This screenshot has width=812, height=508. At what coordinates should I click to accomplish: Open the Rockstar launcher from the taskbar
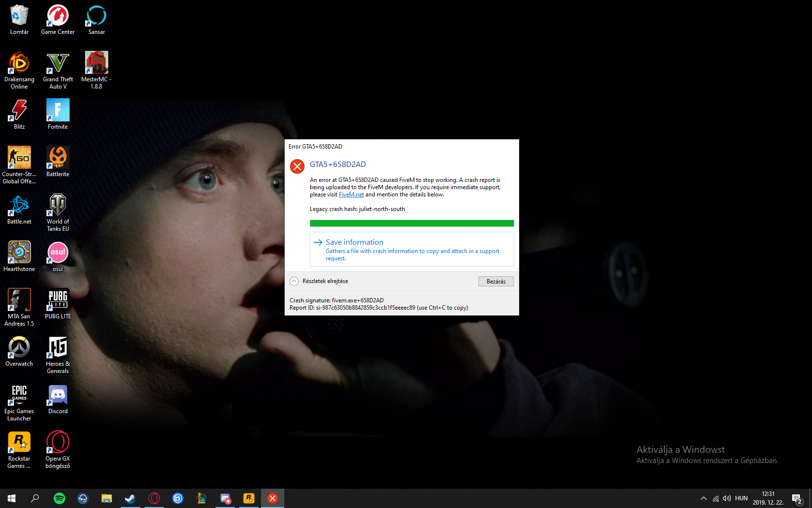tap(249, 498)
